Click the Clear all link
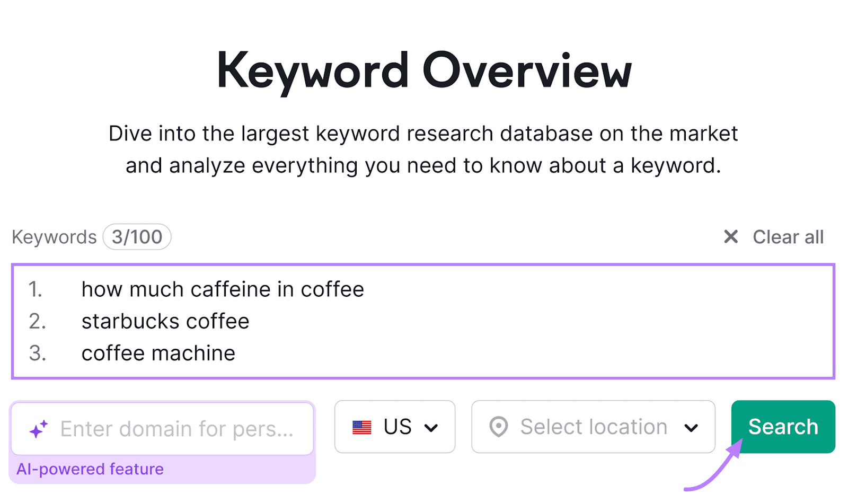This screenshot has height=504, width=848. [789, 237]
